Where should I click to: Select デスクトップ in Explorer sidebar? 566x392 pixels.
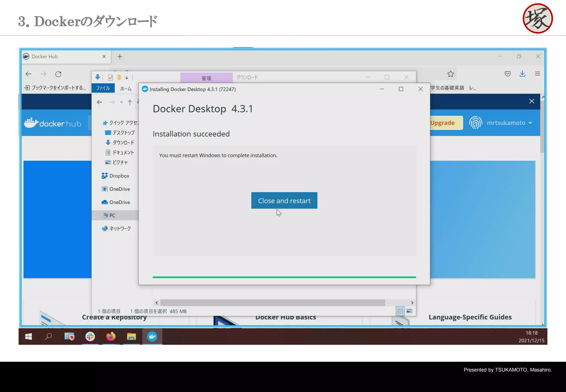tap(120, 133)
